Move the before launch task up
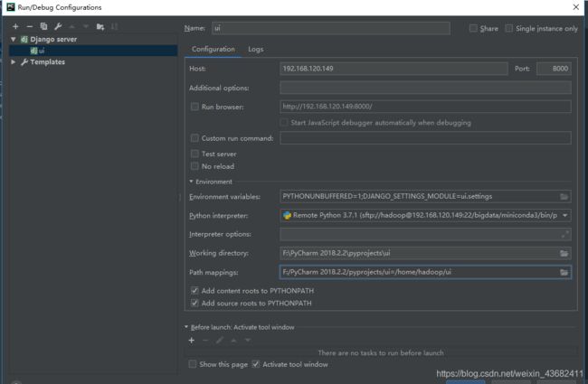The image size is (588, 384). click(233, 340)
